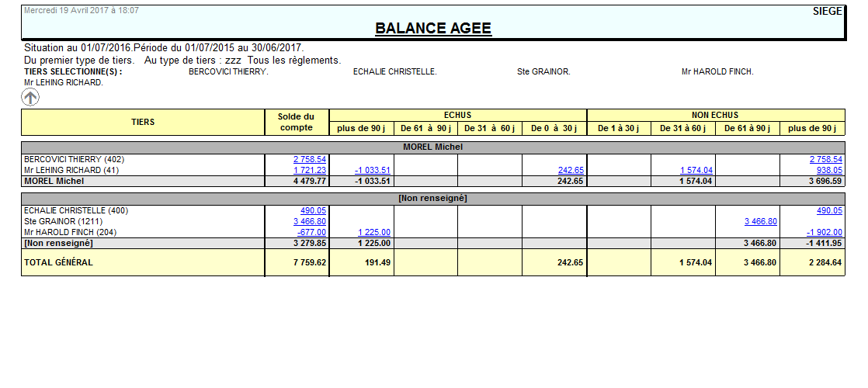
Task: Click Echalie Christelle's non-overdue plus de 90 j amount
Action: (829, 210)
